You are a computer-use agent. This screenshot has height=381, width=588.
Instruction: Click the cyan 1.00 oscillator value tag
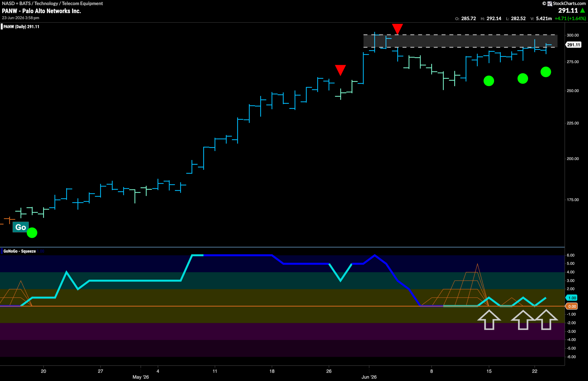pos(571,298)
